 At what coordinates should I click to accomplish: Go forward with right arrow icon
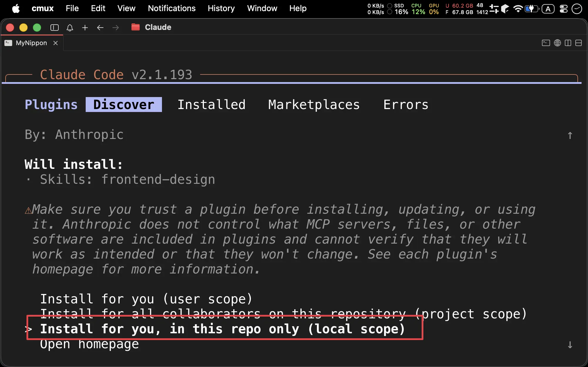click(x=116, y=28)
